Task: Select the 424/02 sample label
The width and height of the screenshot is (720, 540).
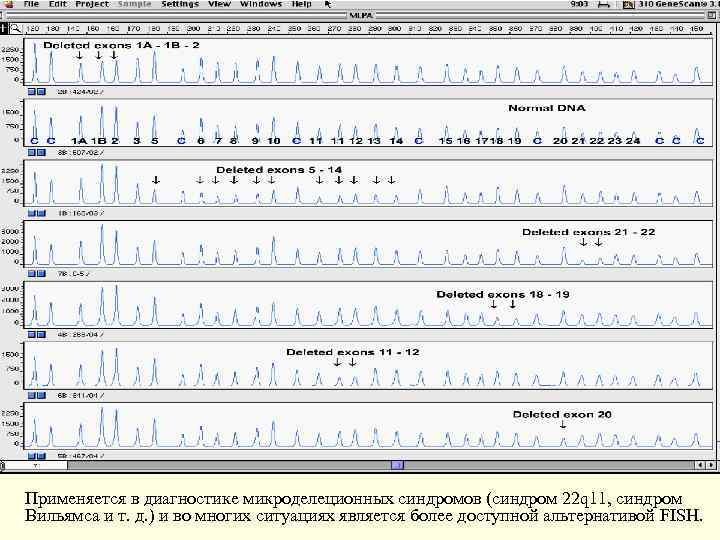Action: click(80, 92)
